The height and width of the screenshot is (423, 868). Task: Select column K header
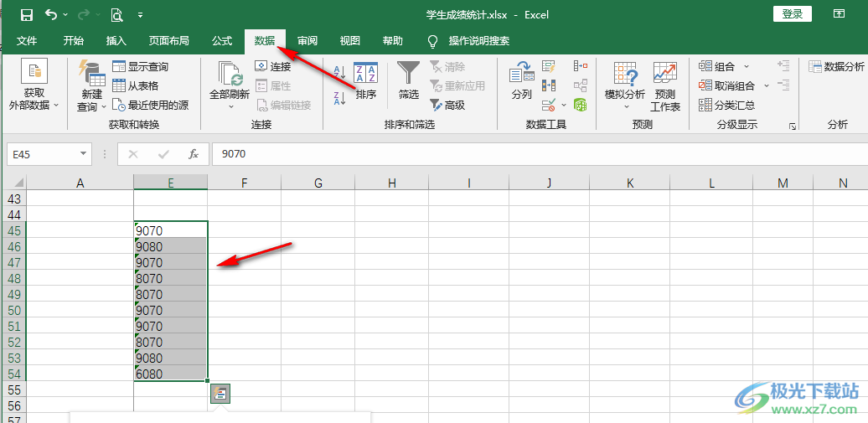coord(630,183)
